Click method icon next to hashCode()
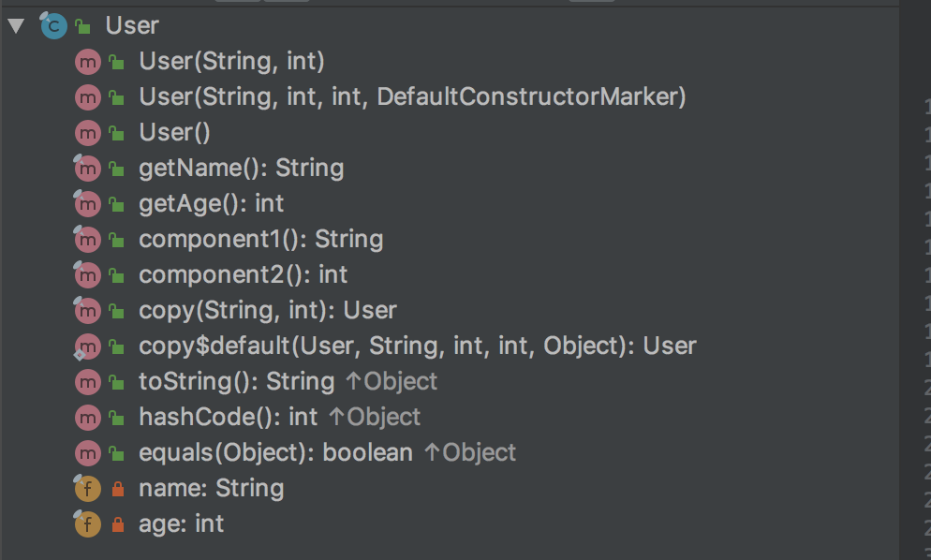Screen dimensions: 931x560 click(x=87, y=418)
